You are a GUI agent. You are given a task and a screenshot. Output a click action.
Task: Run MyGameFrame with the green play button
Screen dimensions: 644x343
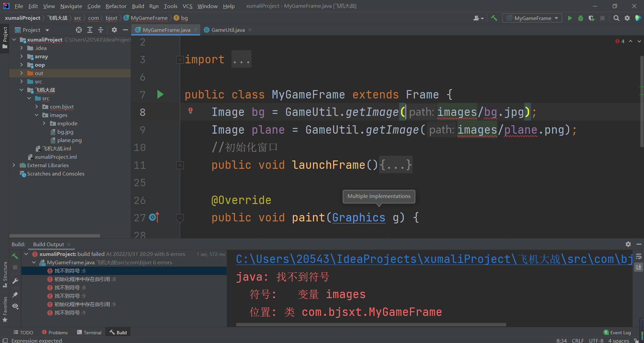point(570,18)
